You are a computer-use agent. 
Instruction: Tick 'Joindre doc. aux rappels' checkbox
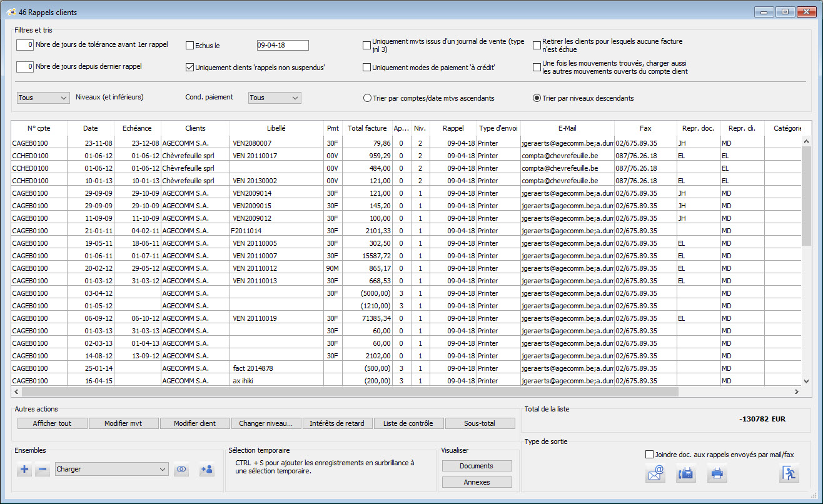[x=649, y=455]
